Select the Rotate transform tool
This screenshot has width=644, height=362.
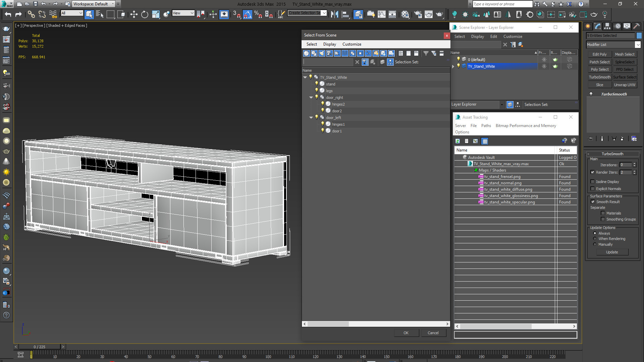pos(145,14)
